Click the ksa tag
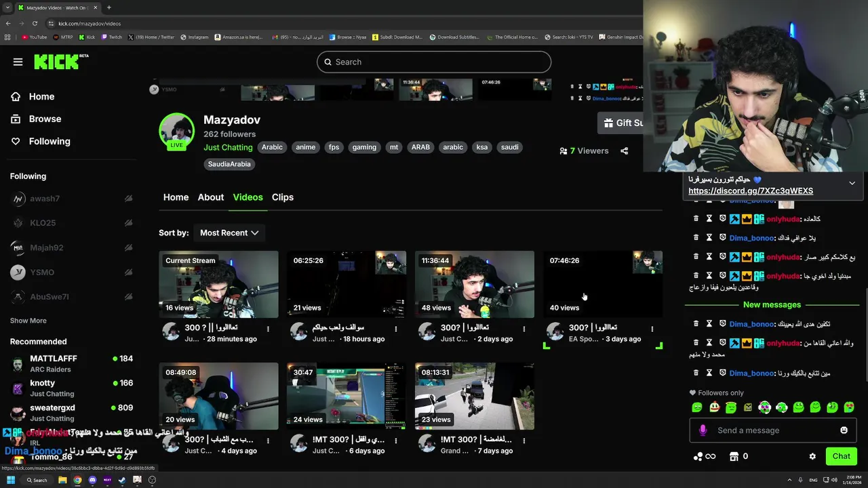Screen dimensions: 868x488 tap(482, 147)
